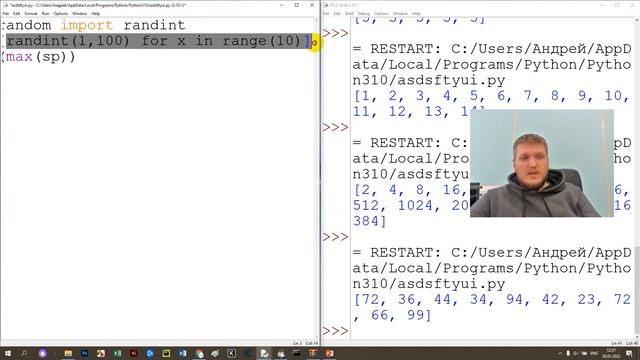The image size is (640, 360).
Task: Open the command prompt taskbar icon
Action: (297, 353)
